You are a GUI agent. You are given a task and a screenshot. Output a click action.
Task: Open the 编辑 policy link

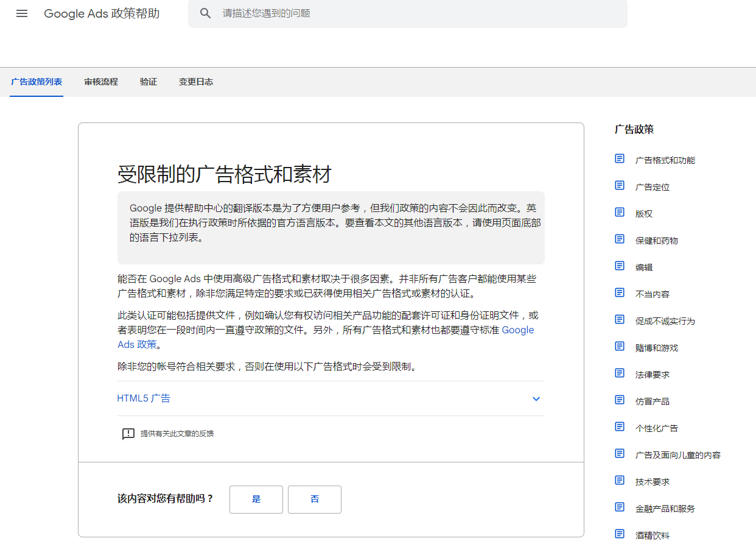(644, 267)
